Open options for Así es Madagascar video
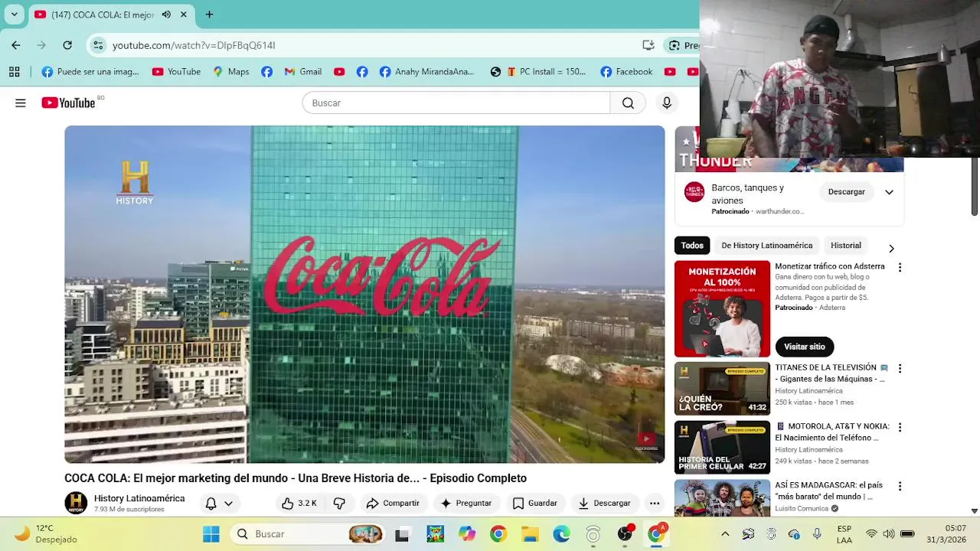980x551 pixels. (x=900, y=486)
